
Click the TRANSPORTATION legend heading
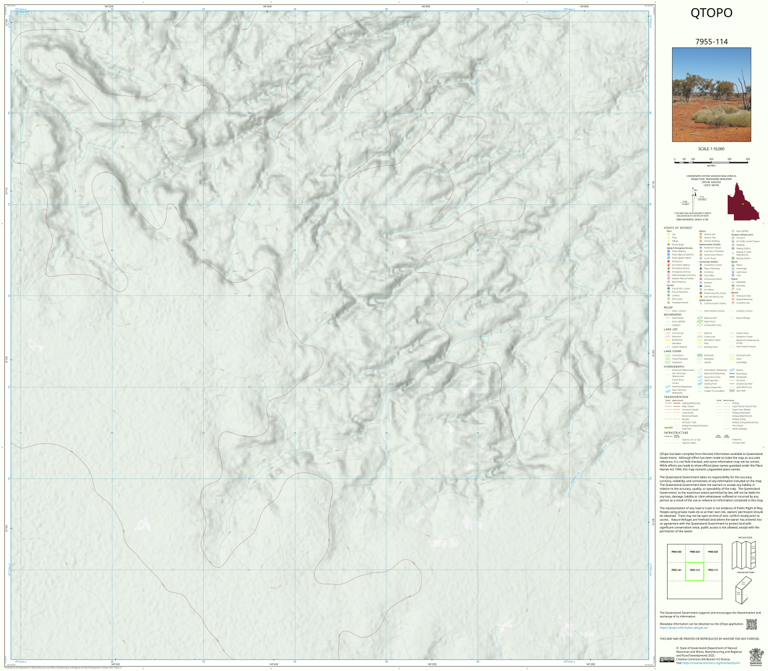point(676,397)
